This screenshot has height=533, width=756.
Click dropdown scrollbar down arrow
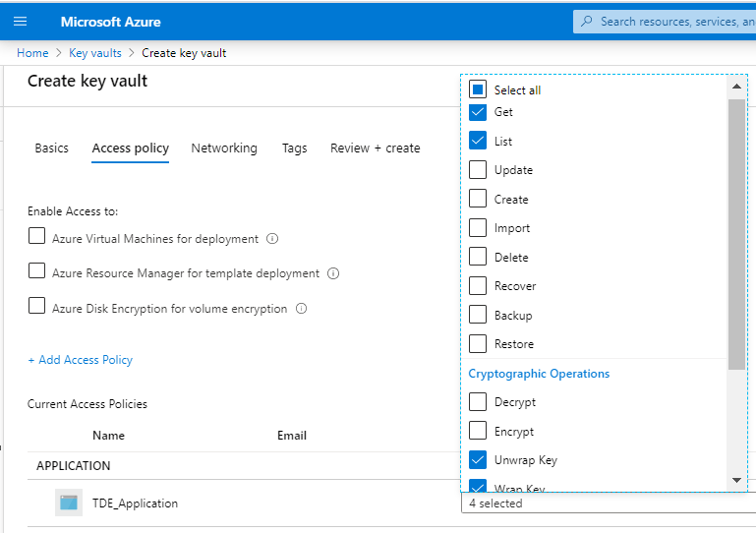coord(736,480)
